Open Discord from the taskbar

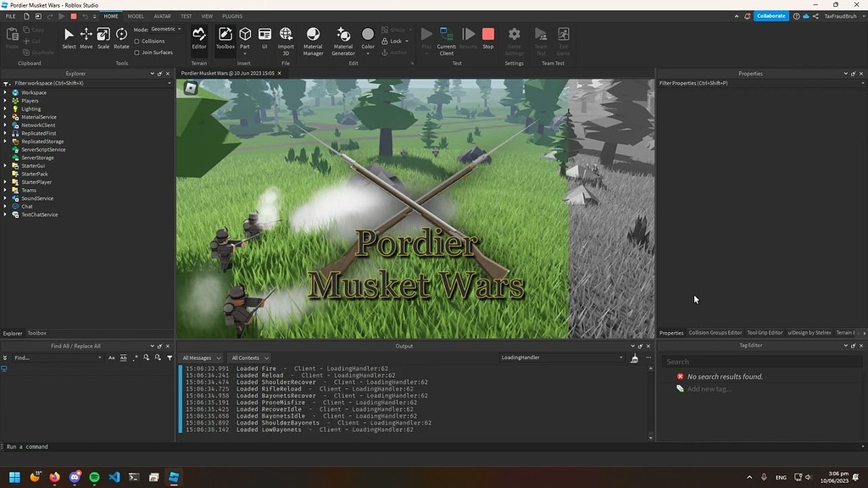point(75,477)
